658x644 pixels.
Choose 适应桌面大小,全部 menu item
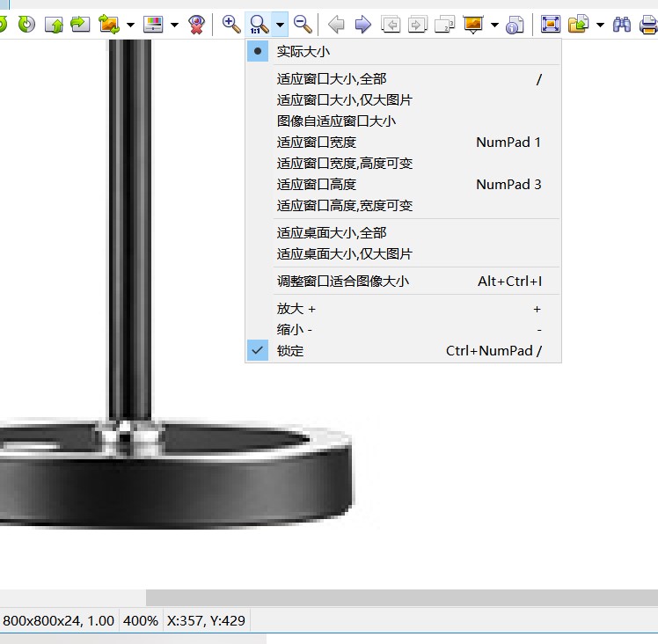pyautogui.click(x=403, y=232)
